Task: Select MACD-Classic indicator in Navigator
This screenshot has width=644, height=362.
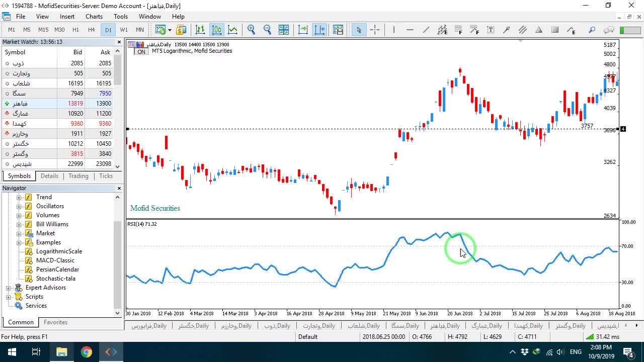Action: 55,260
